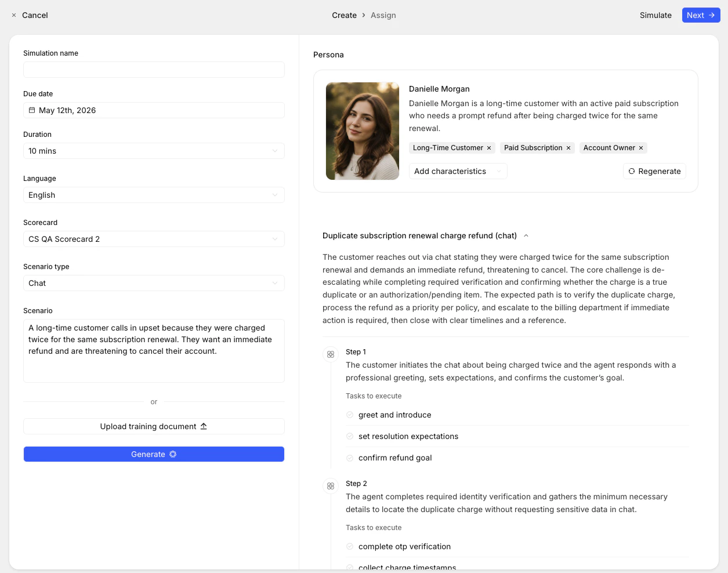
Task: Open the Duration dropdown
Action: point(275,151)
